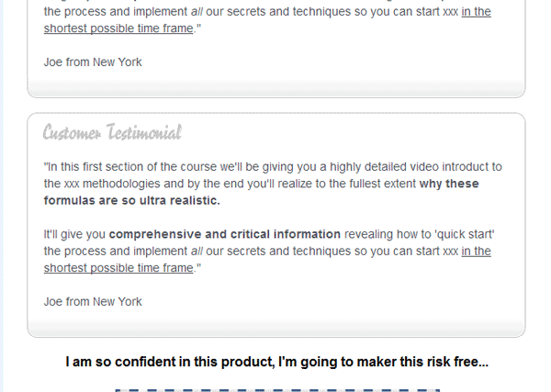
Task: Click the "Customer Testimonial" script heading
Action: [112, 132]
